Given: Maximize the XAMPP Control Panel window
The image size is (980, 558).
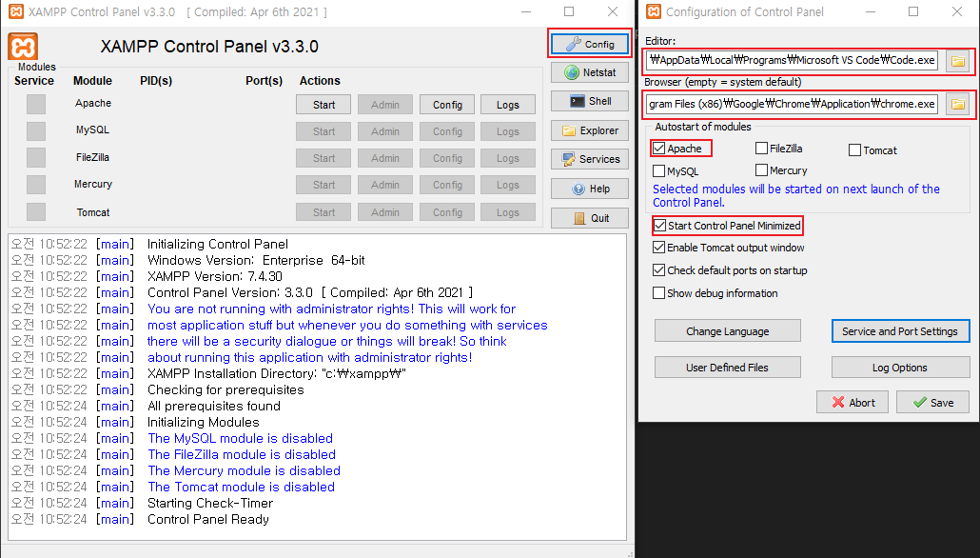Looking at the screenshot, I should [569, 11].
